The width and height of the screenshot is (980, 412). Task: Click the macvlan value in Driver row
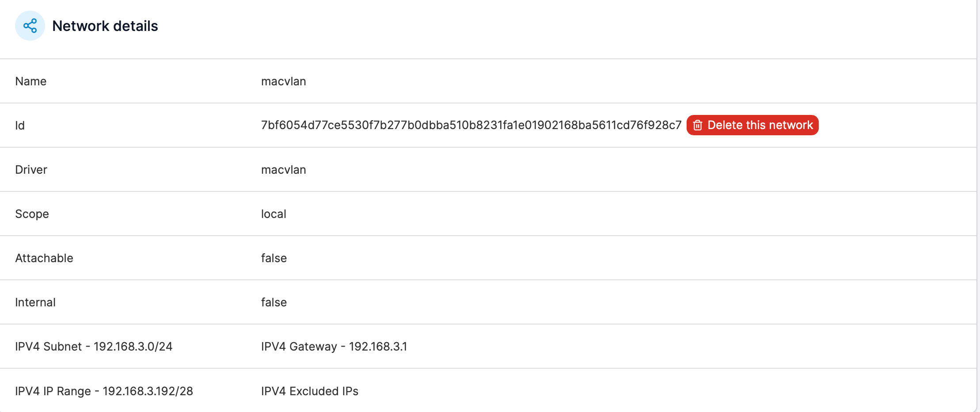(x=283, y=170)
